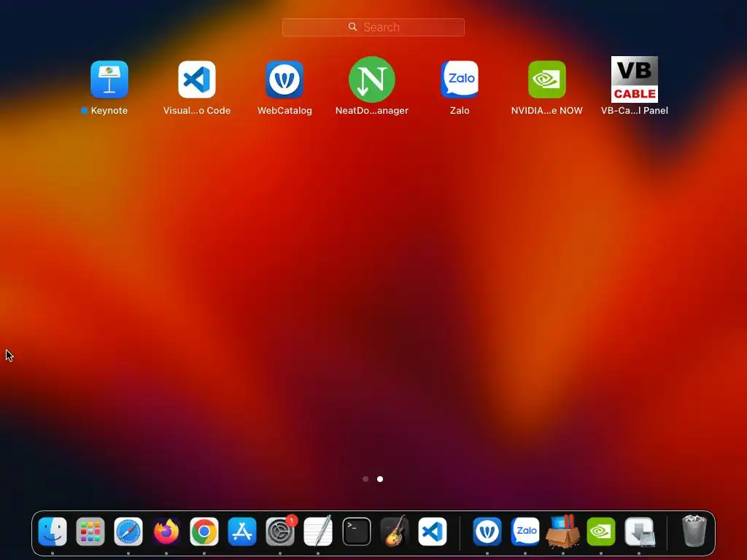Open WebCatalog icon in the Dock

point(487,532)
